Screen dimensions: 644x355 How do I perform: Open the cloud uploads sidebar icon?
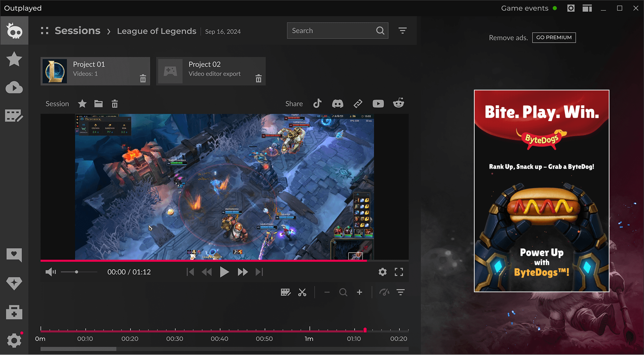(14, 87)
